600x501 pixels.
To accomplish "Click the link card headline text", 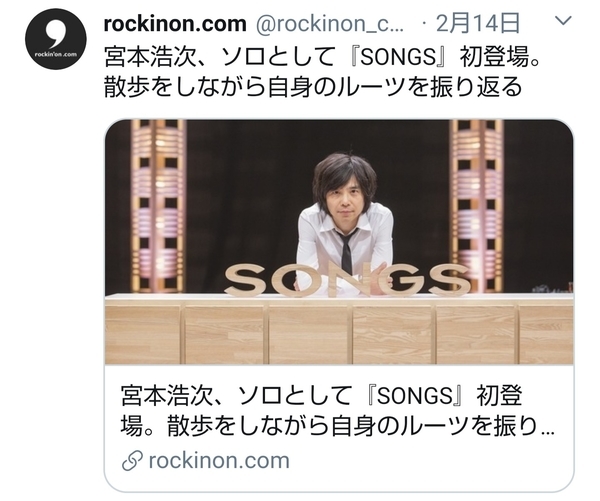I will 338,411.
